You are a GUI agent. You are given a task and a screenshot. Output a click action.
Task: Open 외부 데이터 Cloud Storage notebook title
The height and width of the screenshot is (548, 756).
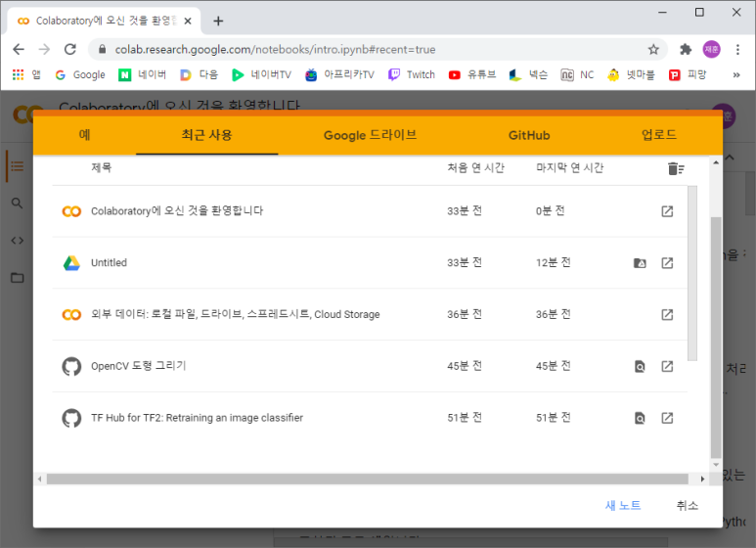236,314
